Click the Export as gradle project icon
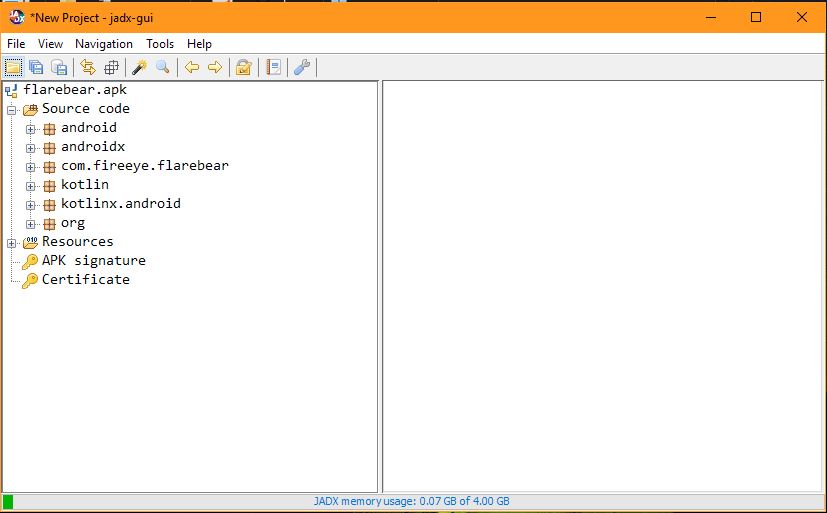Viewport: 827px width, 513px height. [59, 67]
